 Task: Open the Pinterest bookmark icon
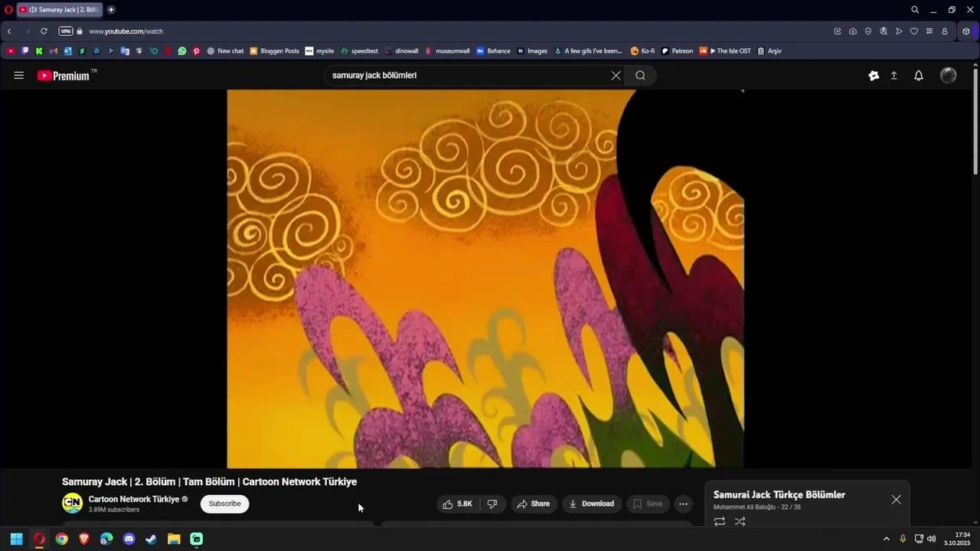pos(197,51)
